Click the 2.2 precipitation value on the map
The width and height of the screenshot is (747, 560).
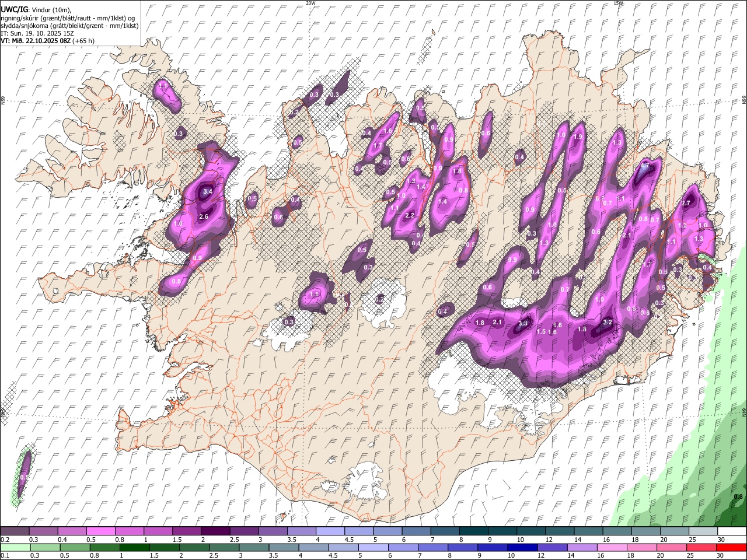click(x=410, y=215)
